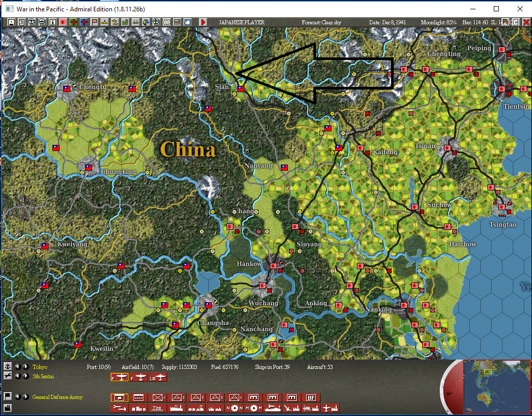Click the factory industry icon at bottom-left
Screen dimensions: 532x416
[7, 408]
